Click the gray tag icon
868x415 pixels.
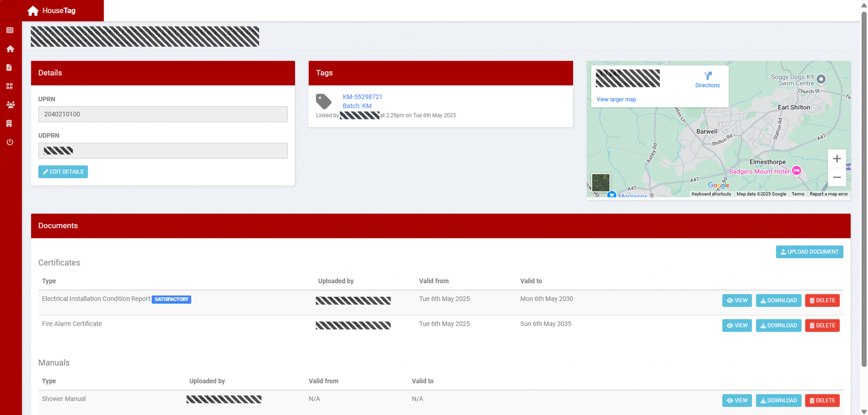click(323, 101)
